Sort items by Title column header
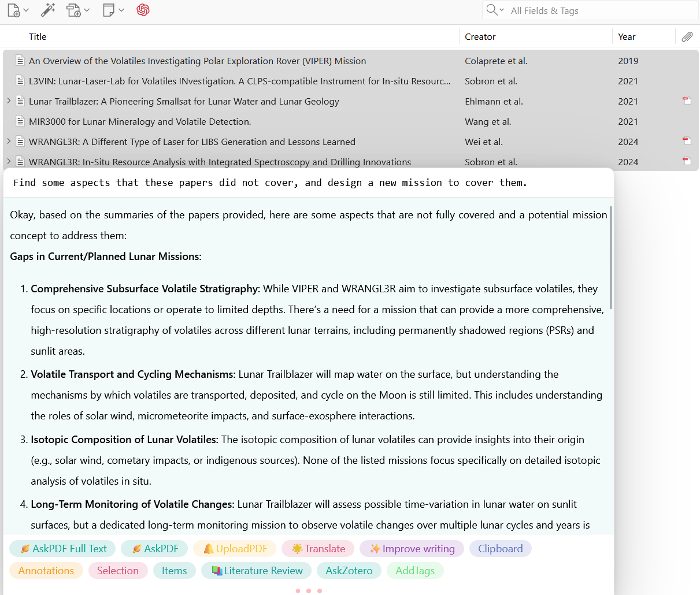Viewport: 700px width, 595px height. tap(38, 37)
